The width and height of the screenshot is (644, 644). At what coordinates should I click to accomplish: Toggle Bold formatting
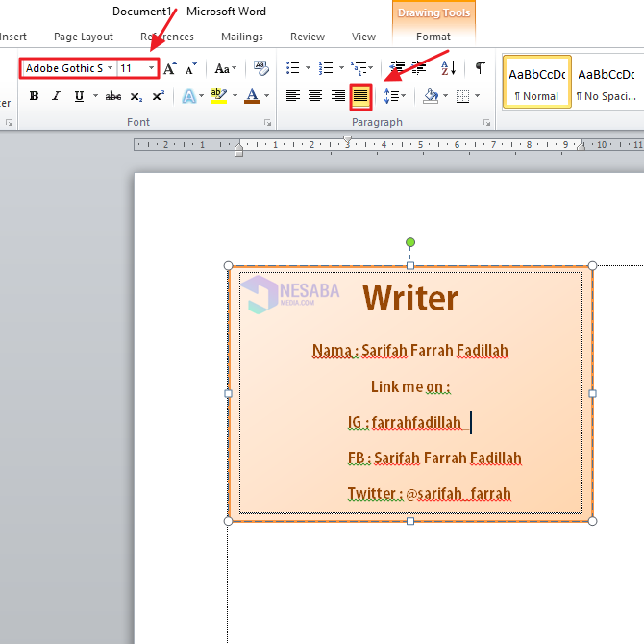[x=34, y=96]
